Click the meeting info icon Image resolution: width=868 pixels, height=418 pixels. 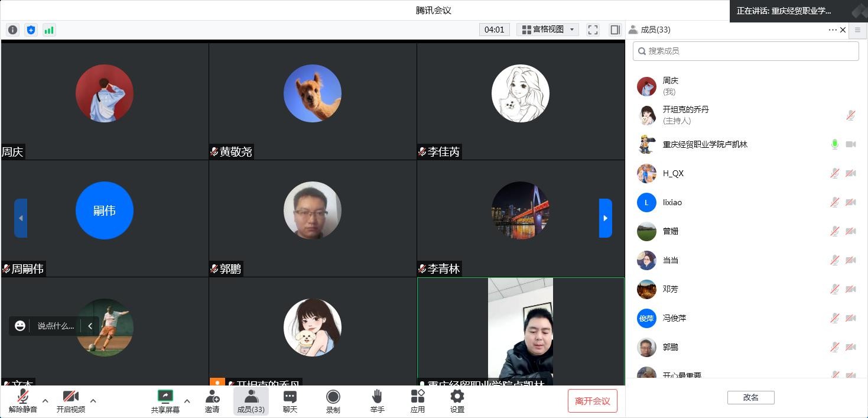(12, 30)
